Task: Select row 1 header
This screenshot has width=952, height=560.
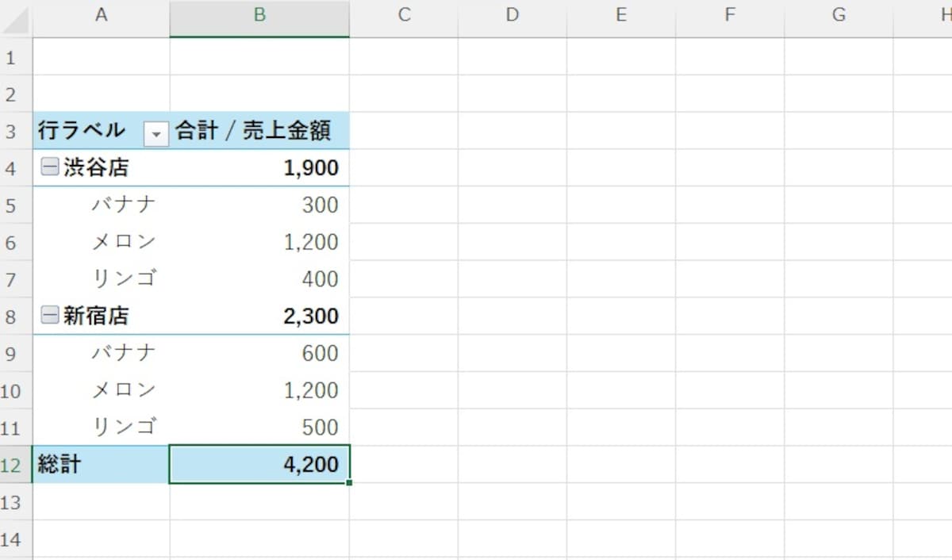Action: 16,56
